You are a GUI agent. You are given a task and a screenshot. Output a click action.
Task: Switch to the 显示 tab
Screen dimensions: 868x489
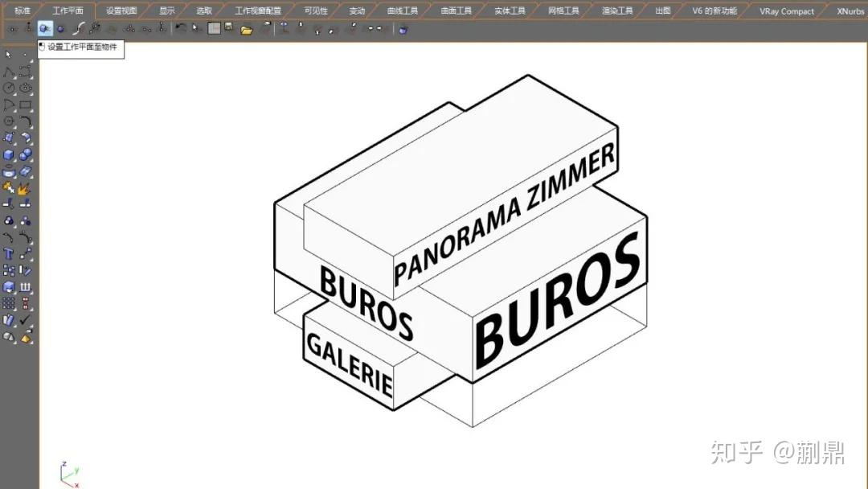166,10
